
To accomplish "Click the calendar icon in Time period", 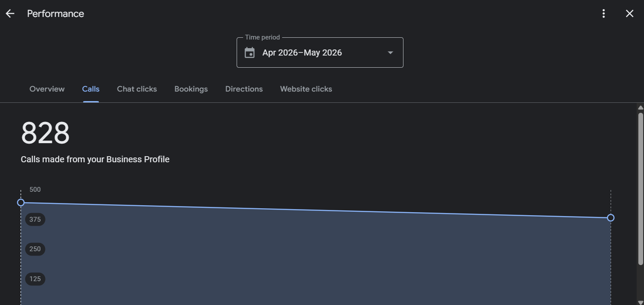I will 250,53.
